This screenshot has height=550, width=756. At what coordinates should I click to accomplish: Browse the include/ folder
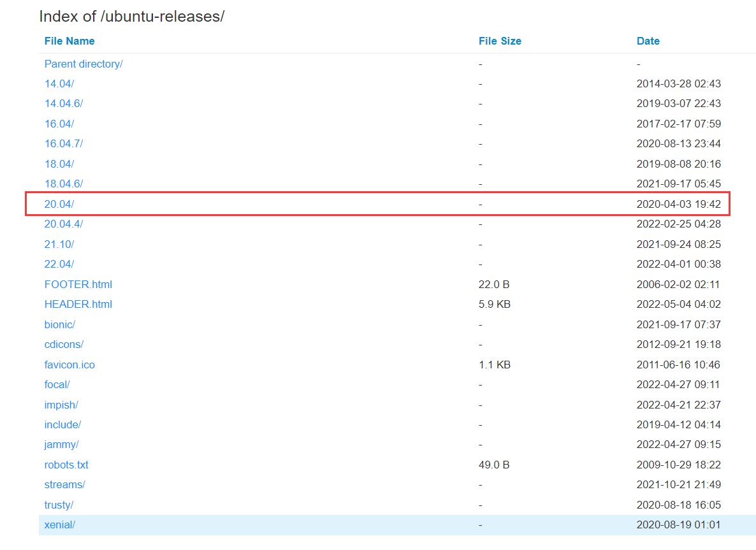coord(62,424)
